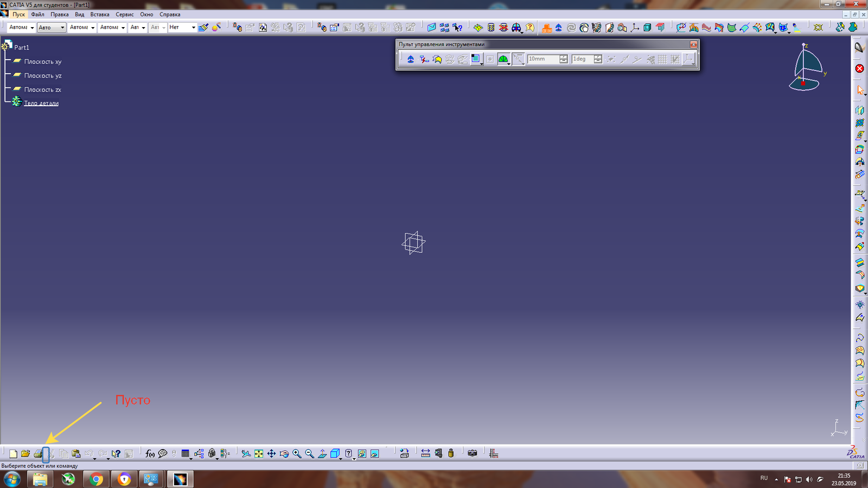Screen dimensions: 868x488
Task: Toggle the axis system button in Пульт управления
Action: [x=688, y=59]
